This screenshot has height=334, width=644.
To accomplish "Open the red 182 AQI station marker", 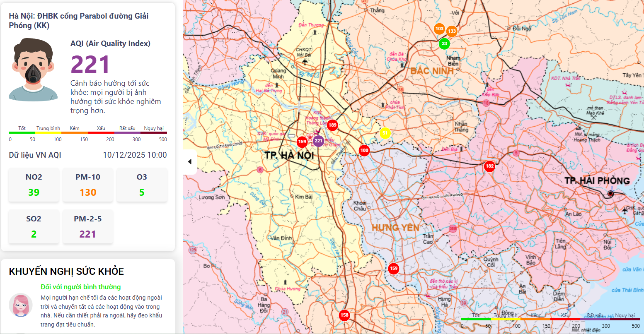I will 489,166.
